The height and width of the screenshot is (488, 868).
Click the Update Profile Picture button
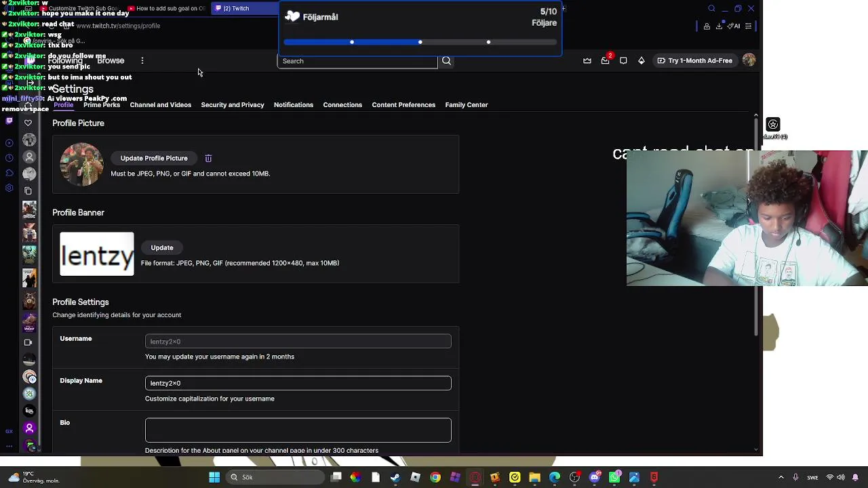pyautogui.click(x=154, y=159)
